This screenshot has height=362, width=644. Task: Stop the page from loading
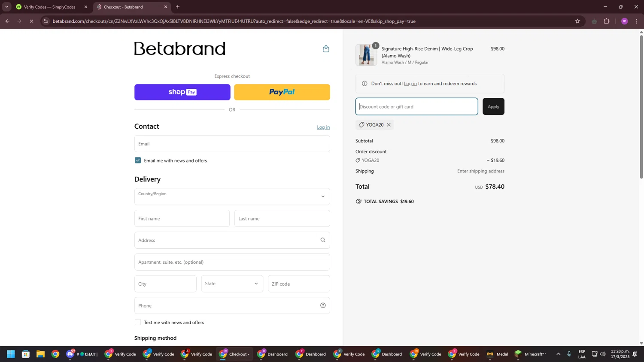click(x=31, y=21)
